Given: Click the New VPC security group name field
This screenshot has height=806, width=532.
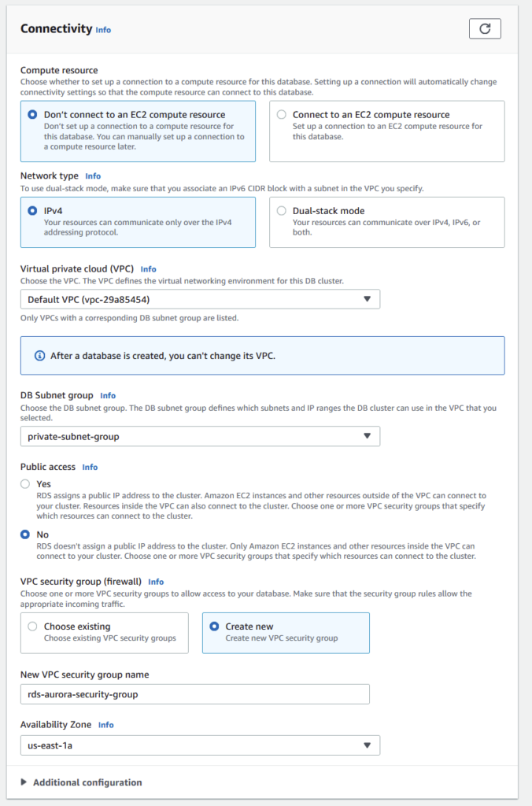Looking at the screenshot, I should pyautogui.click(x=194, y=693).
